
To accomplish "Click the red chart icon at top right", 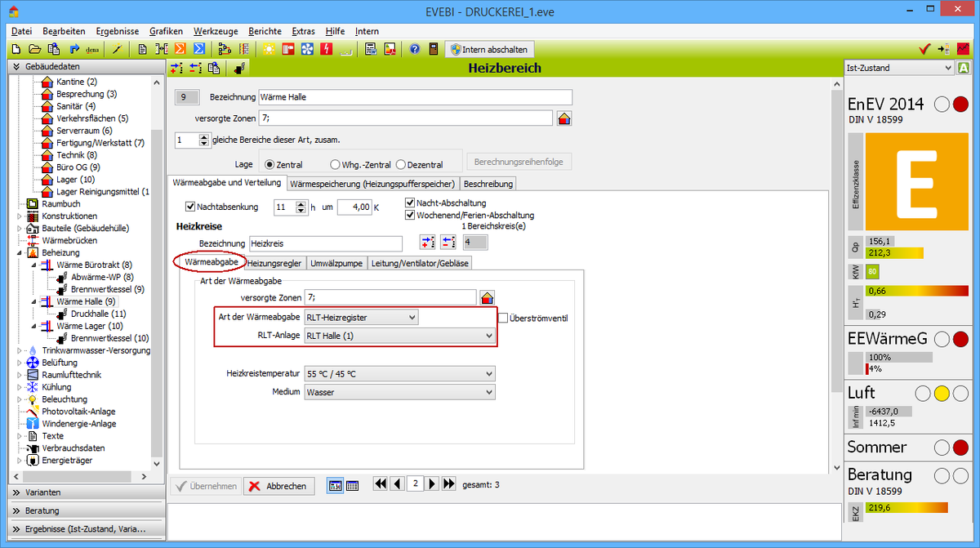I will click(964, 49).
